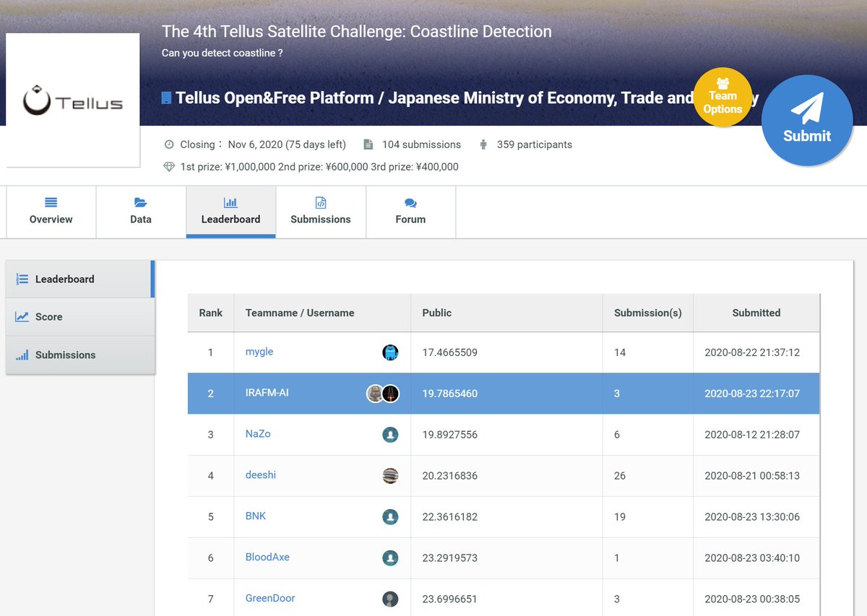This screenshot has width=867, height=616.
Task: Open the Forum tab
Action: pos(410,212)
